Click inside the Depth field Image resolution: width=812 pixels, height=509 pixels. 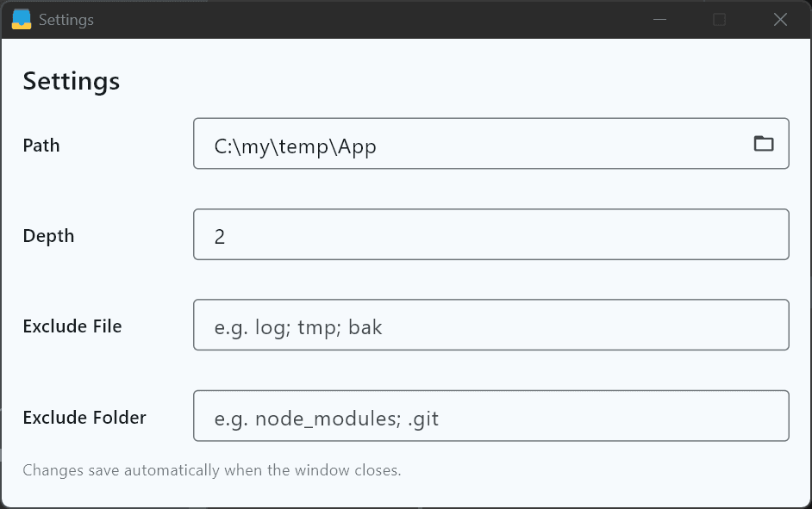[491, 234]
